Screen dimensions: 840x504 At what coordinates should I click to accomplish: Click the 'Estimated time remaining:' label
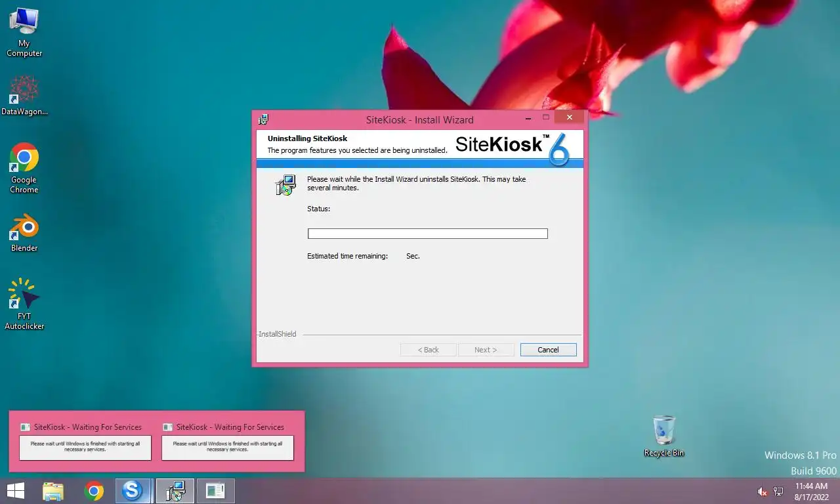tap(348, 256)
